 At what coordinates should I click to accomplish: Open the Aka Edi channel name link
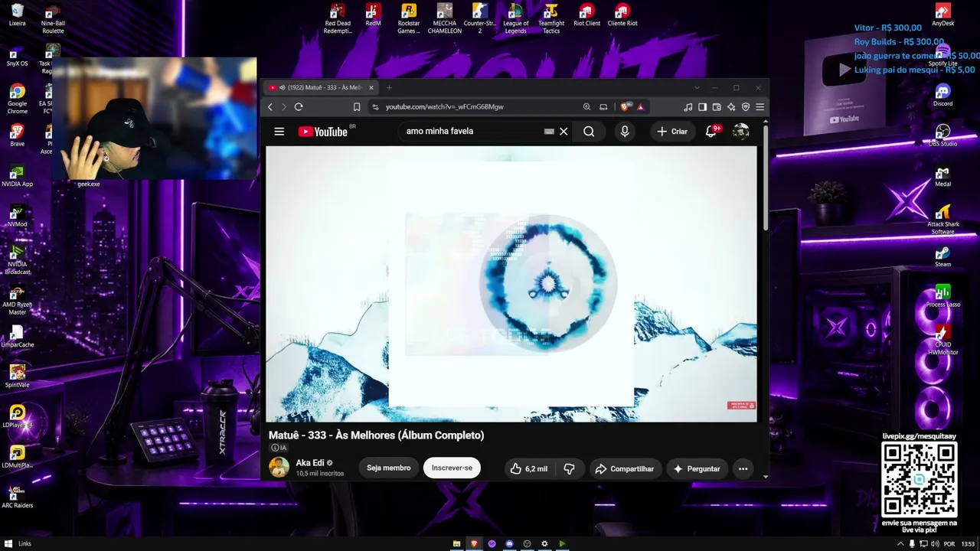(x=310, y=463)
